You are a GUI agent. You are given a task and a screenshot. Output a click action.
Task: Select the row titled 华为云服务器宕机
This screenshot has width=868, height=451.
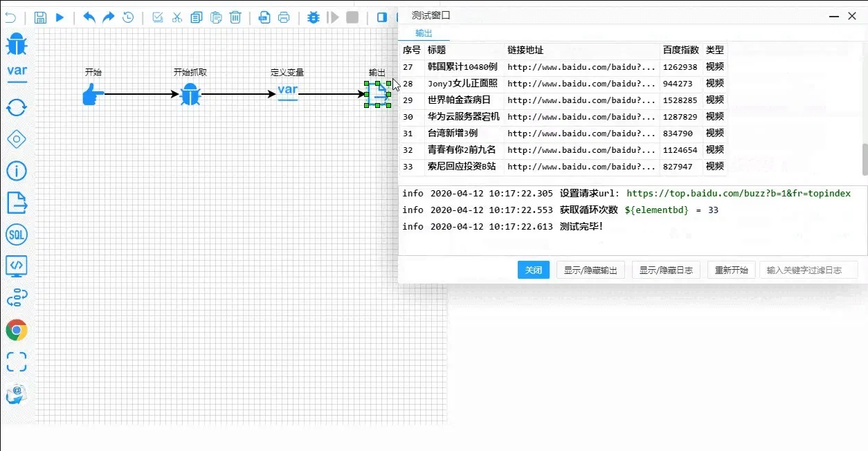563,117
